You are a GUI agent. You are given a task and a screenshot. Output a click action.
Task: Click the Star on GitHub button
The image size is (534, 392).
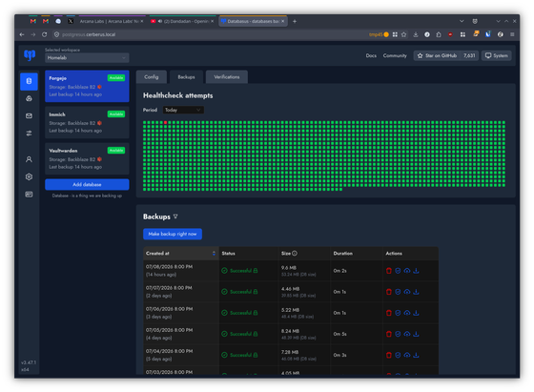coord(437,55)
